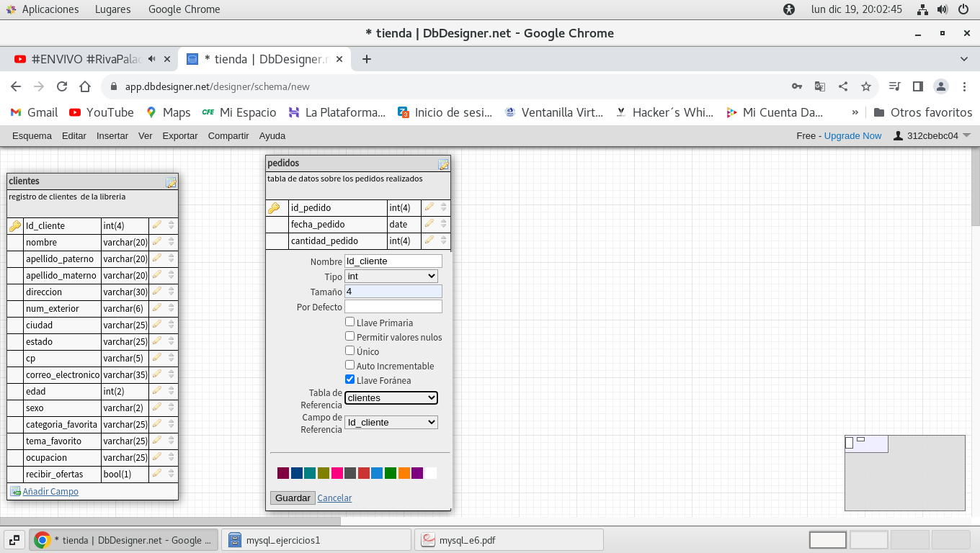
Task: Click the edit icon on clientes table header
Action: pyautogui.click(x=171, y=183)
